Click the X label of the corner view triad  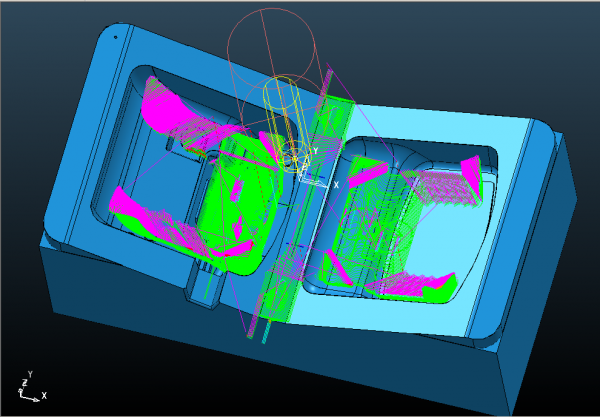pos(44,396)
